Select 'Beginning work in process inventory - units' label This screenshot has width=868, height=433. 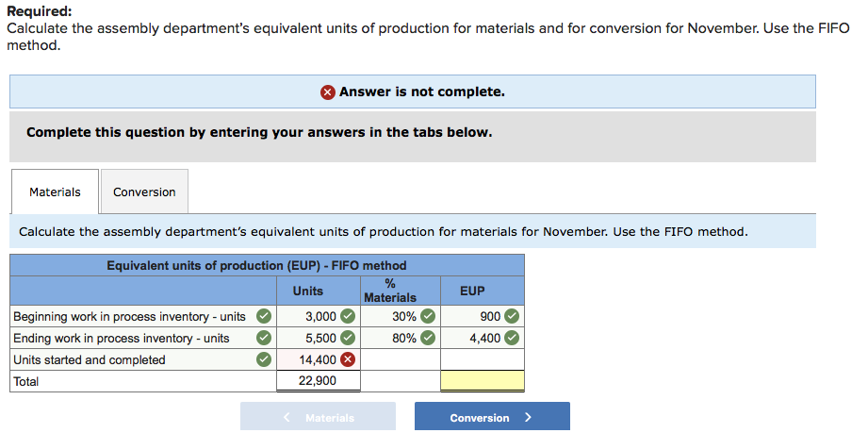[x=129, y=317]
